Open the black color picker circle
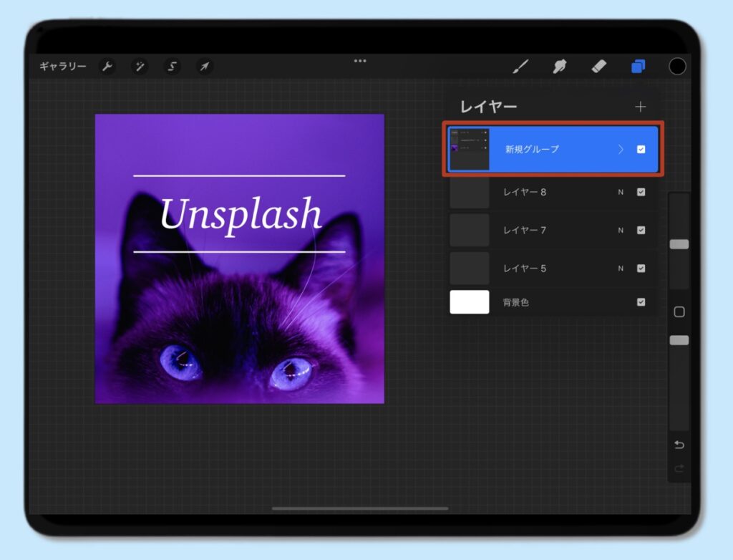 tap(677, 67)
